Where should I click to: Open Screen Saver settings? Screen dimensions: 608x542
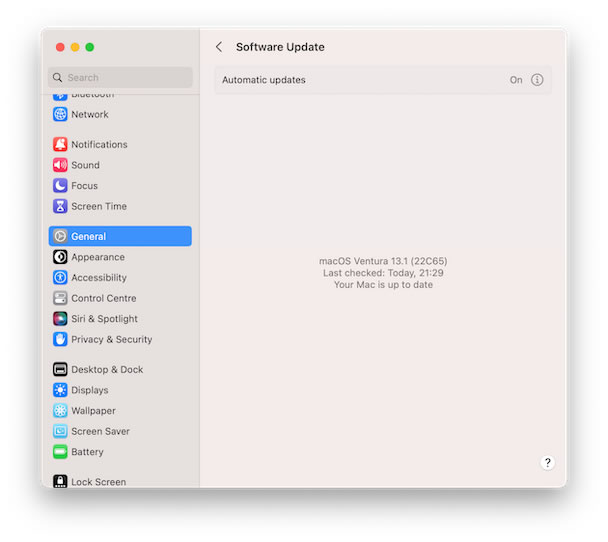[x=120, y=431]
